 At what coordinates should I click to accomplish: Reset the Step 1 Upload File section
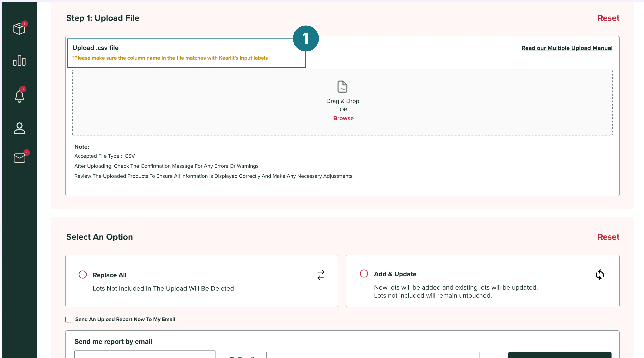point(608,18)
